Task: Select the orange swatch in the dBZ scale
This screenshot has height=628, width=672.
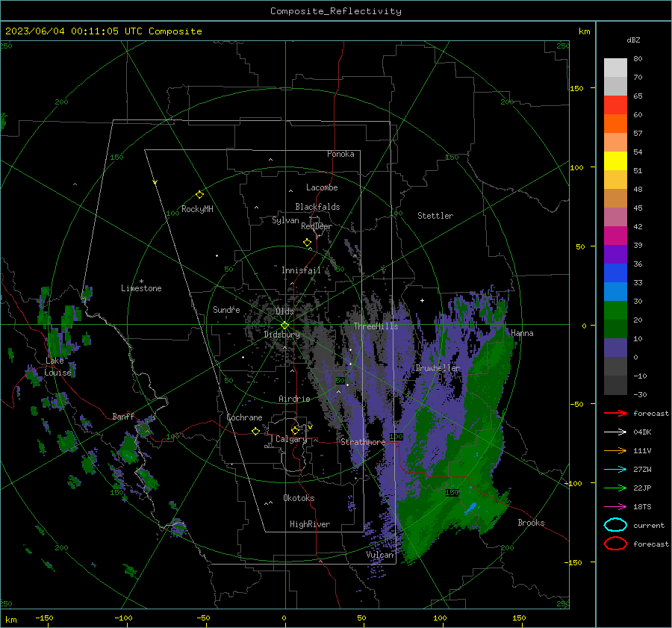Action: pos(615,124)
